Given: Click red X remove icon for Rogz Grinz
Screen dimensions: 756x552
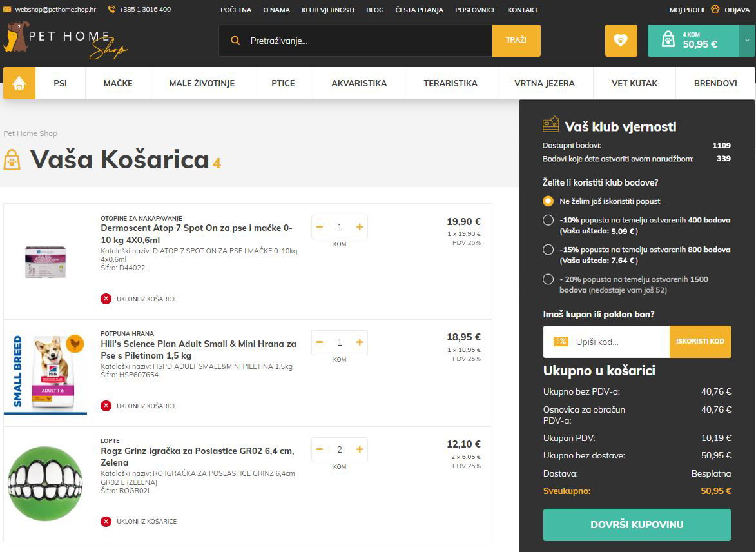Looking at the screenshot, I should coord(106,521).
